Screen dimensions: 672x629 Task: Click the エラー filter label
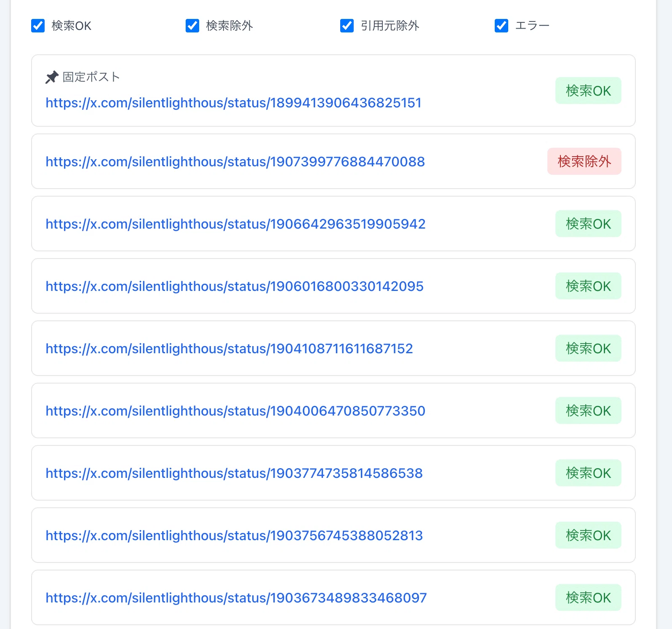coord(532,26)
